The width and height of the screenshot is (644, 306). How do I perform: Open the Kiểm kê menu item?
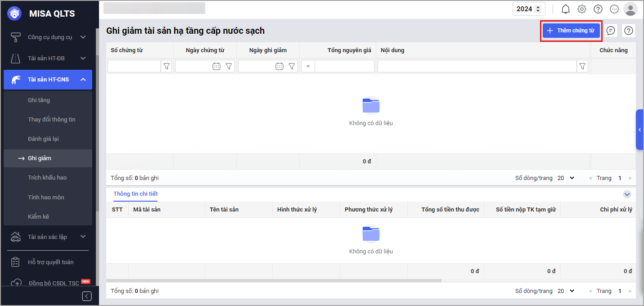point(38,216)
